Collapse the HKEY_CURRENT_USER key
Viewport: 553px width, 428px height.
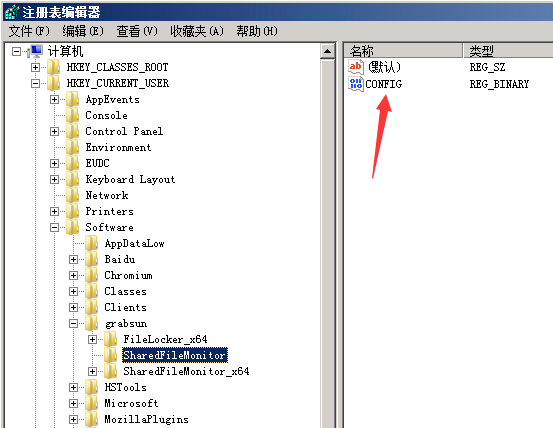(x=35, y=83)
